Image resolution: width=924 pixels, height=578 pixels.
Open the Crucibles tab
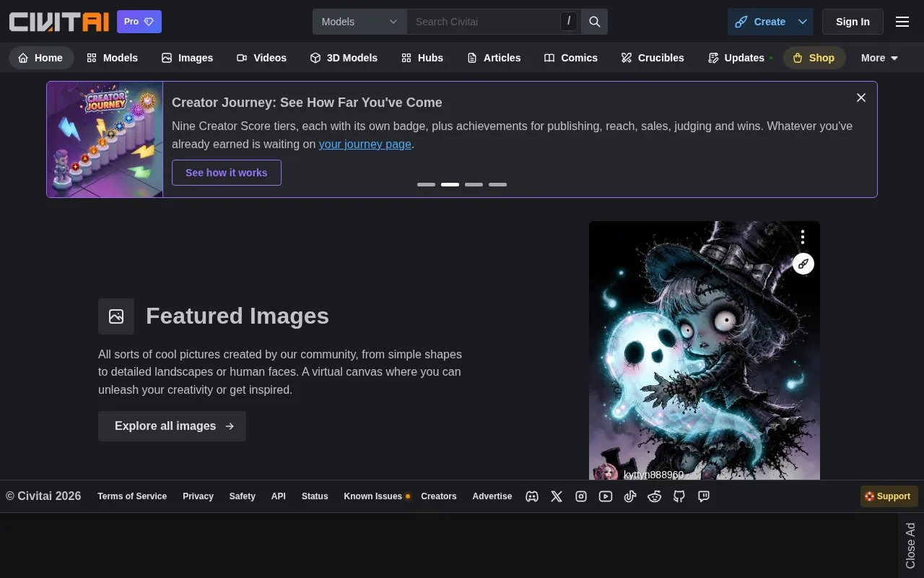point(653,58)
